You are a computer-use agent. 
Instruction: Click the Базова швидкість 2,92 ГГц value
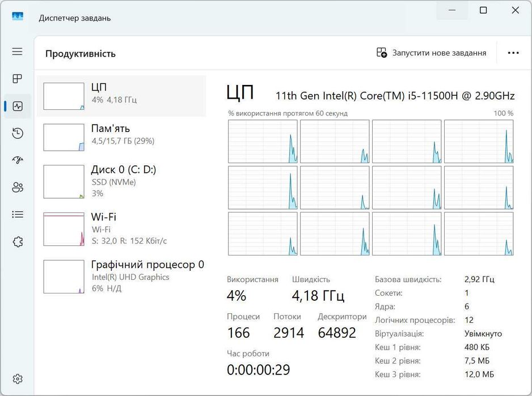pyautogui.click(x=479, y=279)
